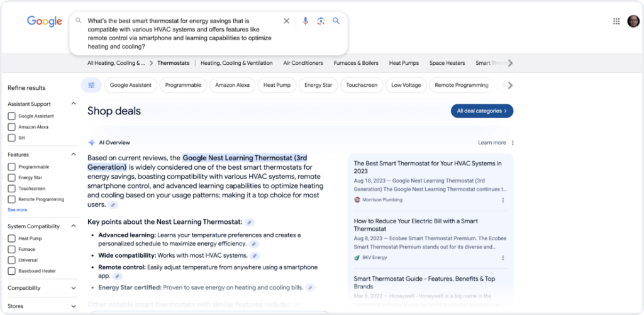Click the voice search microphone icon
644x315 pixels.
pyautogui.click(x=305, y=21)
